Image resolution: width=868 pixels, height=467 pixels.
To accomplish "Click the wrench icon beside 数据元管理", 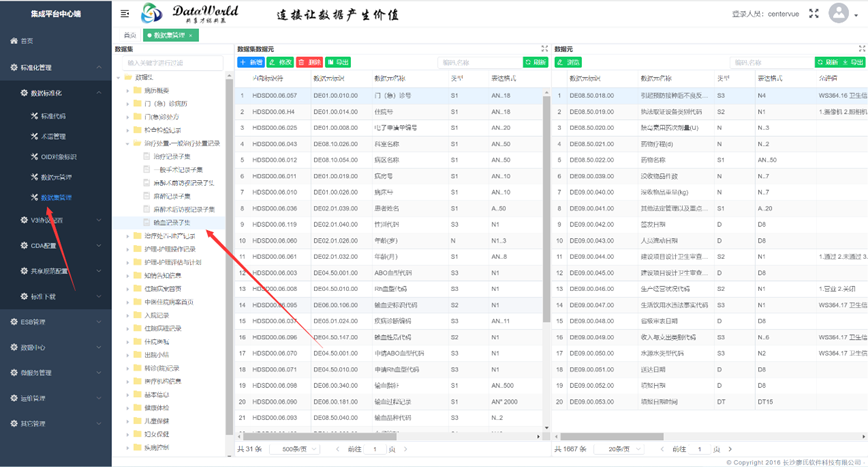I will click(34, 177).
